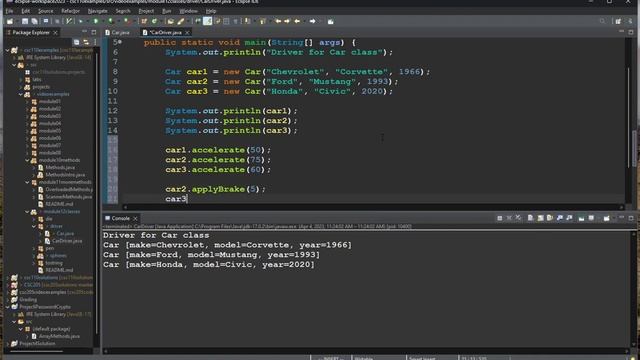Click Clear Console icon
Screen dimensions: 640x360
pyautogui.click(x=530, y=218)
